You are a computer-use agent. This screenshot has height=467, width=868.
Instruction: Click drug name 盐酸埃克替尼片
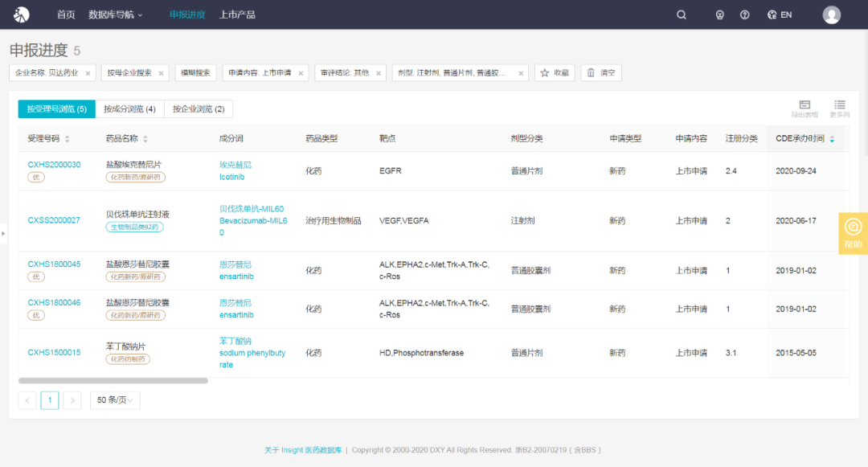pos(133,164)
